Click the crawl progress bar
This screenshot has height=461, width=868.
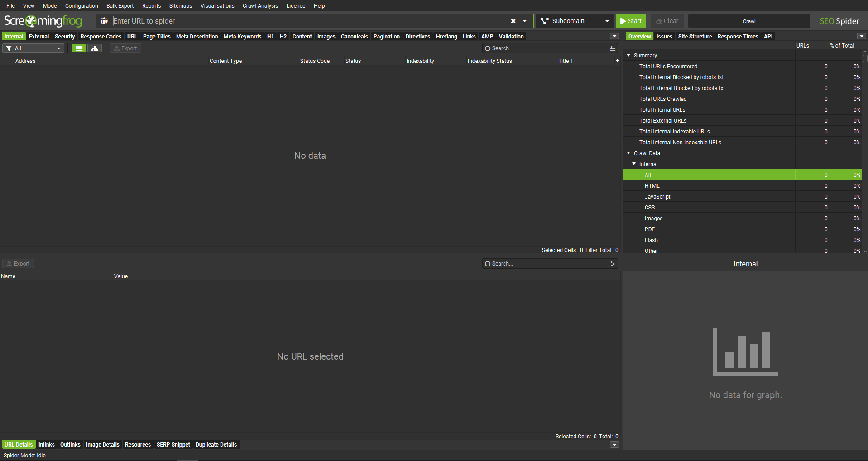point(749,21)
